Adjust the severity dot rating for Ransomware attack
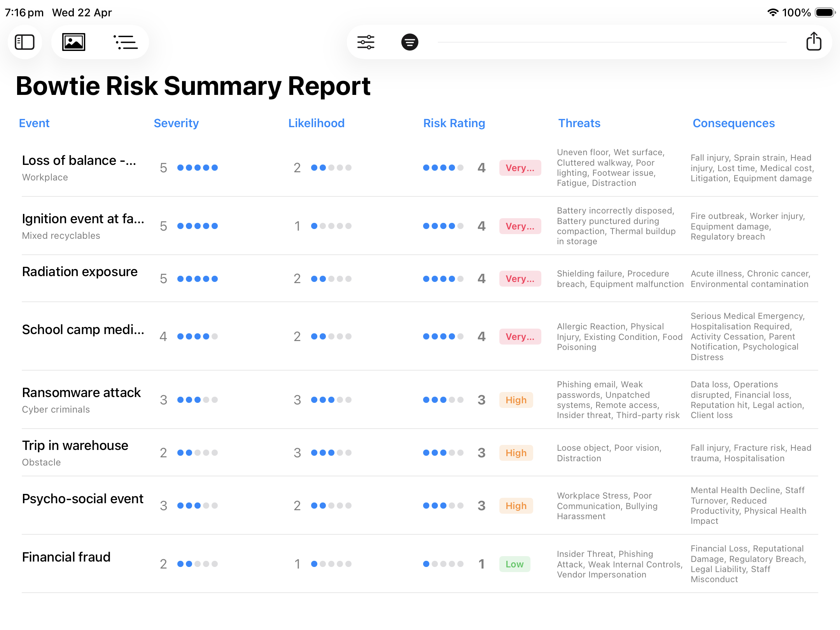The height and width of the screenshot is (630, 840). (197, 399)
